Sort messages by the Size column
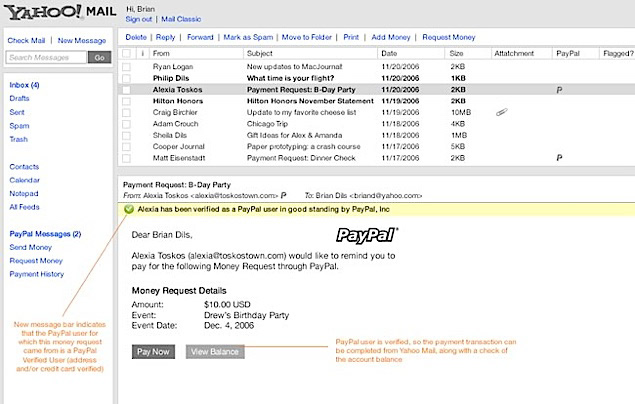This screenshot has height=404, width=635. [456, 53]
